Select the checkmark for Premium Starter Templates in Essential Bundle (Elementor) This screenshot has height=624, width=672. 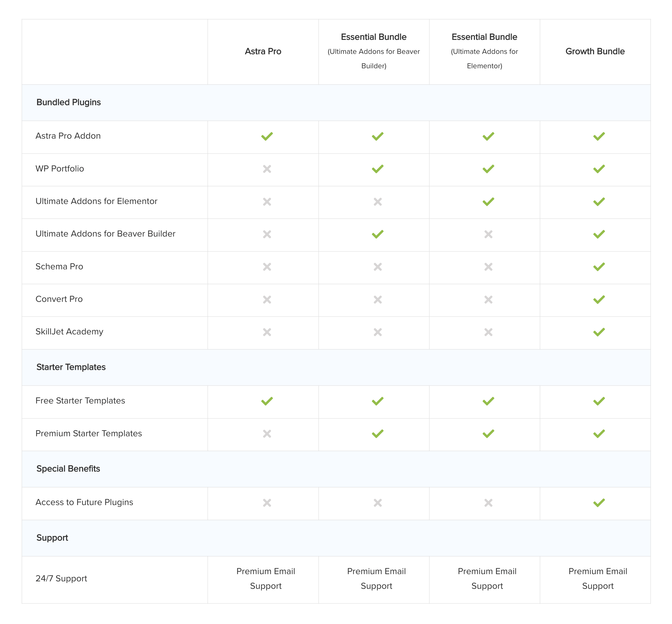click(487, 434)
